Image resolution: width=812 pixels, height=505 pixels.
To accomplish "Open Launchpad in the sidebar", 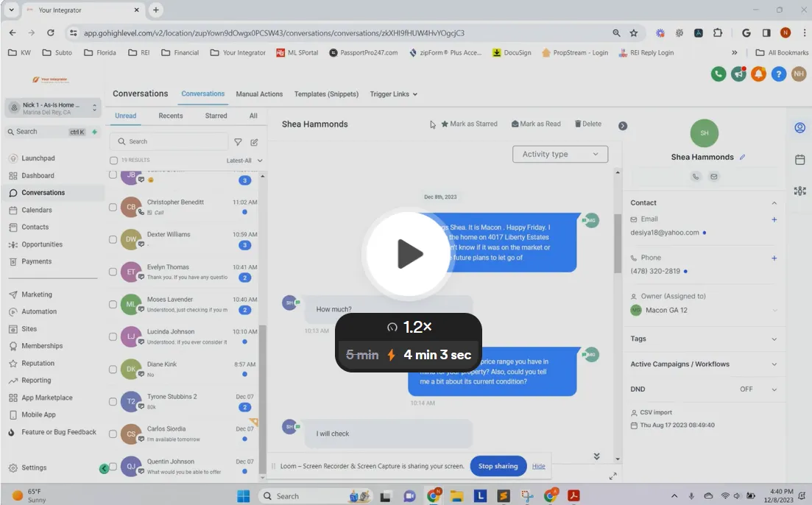I will (x=38, y=158).
